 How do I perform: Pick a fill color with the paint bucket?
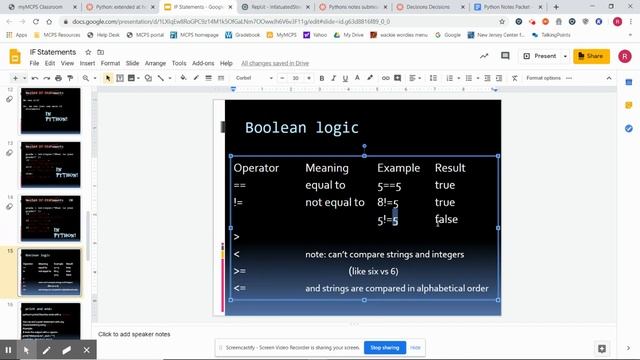183,78
